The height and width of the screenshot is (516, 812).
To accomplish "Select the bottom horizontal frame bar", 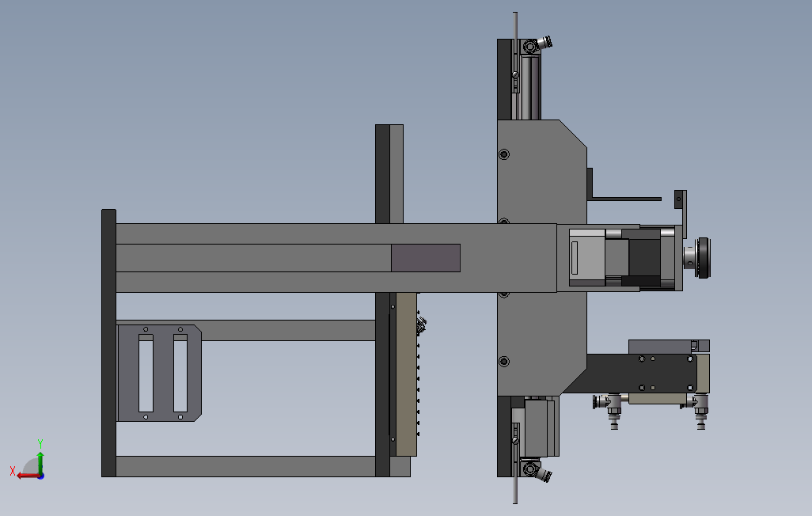I will pos(245,466).
